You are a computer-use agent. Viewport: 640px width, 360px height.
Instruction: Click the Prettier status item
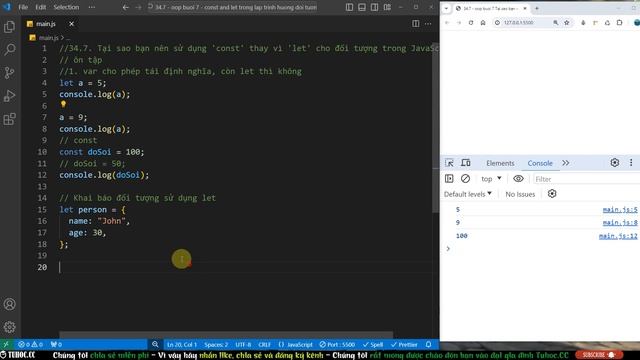point(404,344)
